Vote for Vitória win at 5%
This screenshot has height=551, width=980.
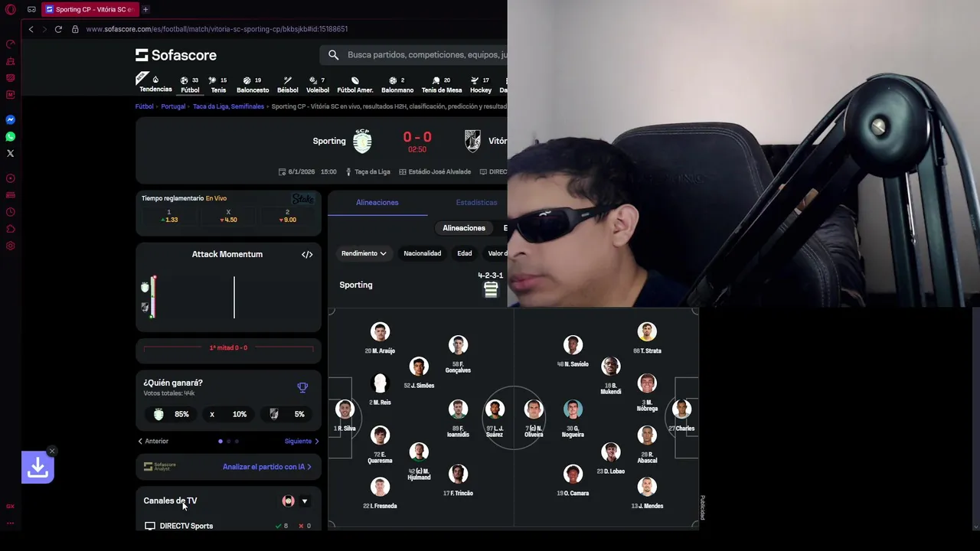(287, 414)
